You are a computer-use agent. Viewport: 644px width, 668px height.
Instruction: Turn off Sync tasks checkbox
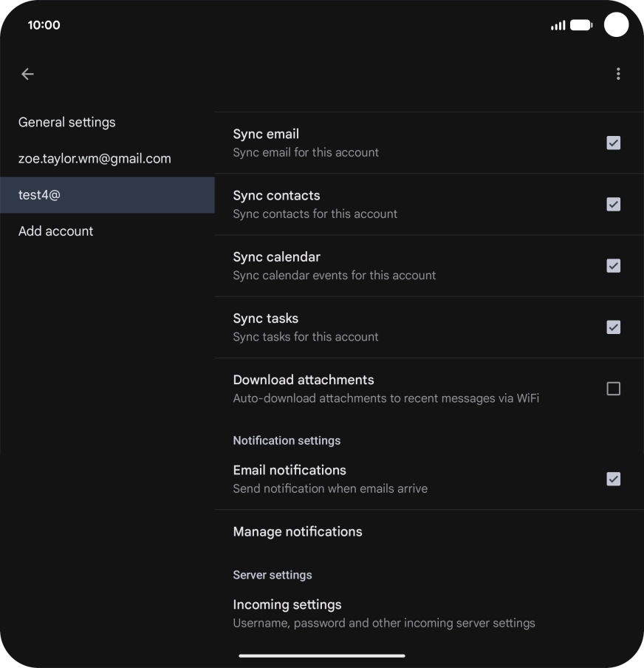tap(613, 327)
